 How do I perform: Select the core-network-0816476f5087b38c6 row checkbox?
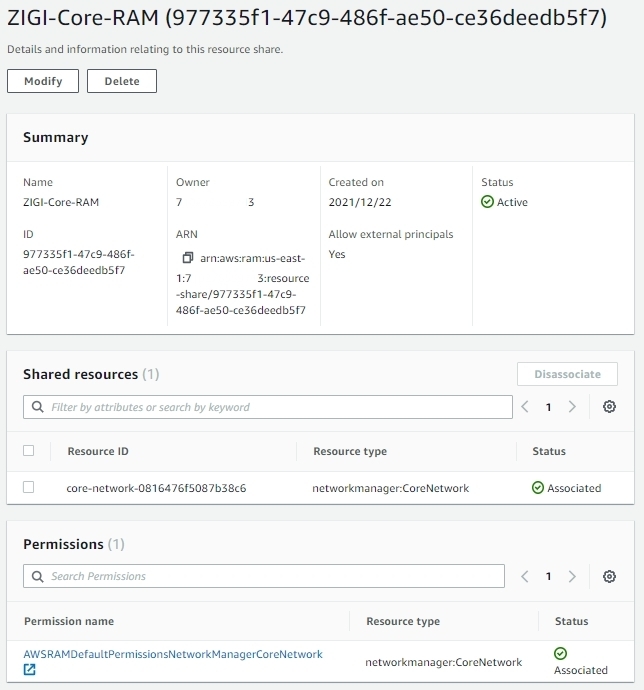(28, 487)
